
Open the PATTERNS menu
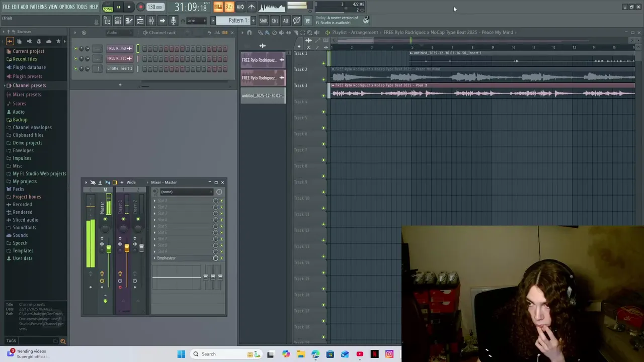tap(38, 7)
